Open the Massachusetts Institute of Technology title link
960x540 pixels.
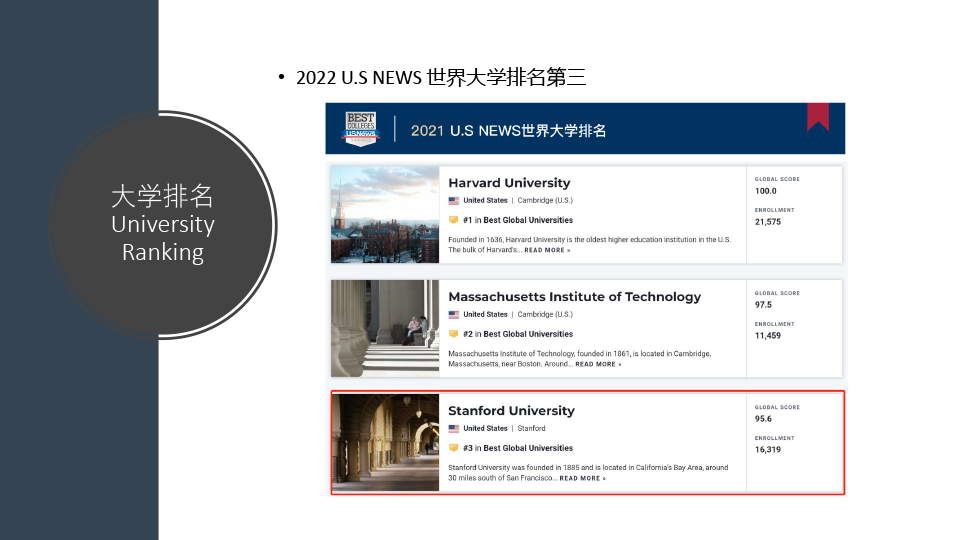click(574, 296)
